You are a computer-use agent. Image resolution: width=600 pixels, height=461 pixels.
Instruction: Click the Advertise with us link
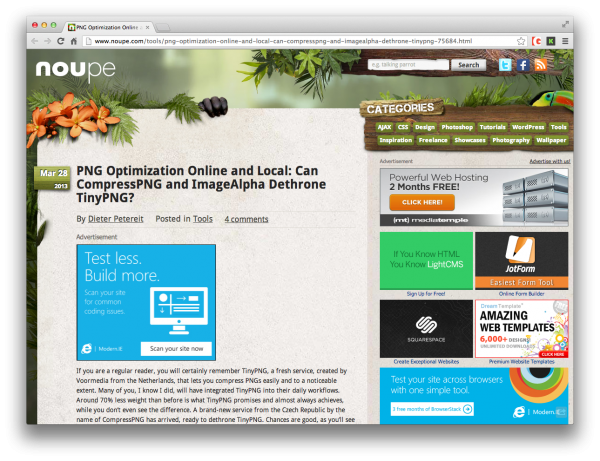click(x=549, y=160)
